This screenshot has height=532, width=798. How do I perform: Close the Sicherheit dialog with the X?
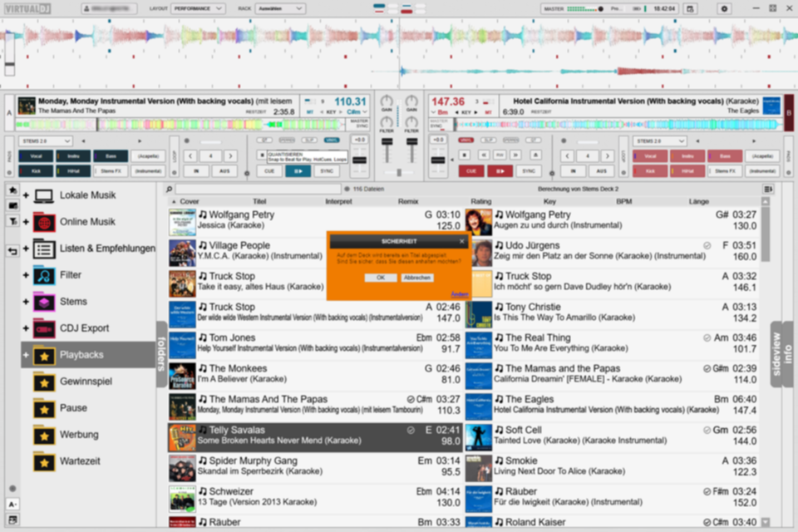(461, 241)
